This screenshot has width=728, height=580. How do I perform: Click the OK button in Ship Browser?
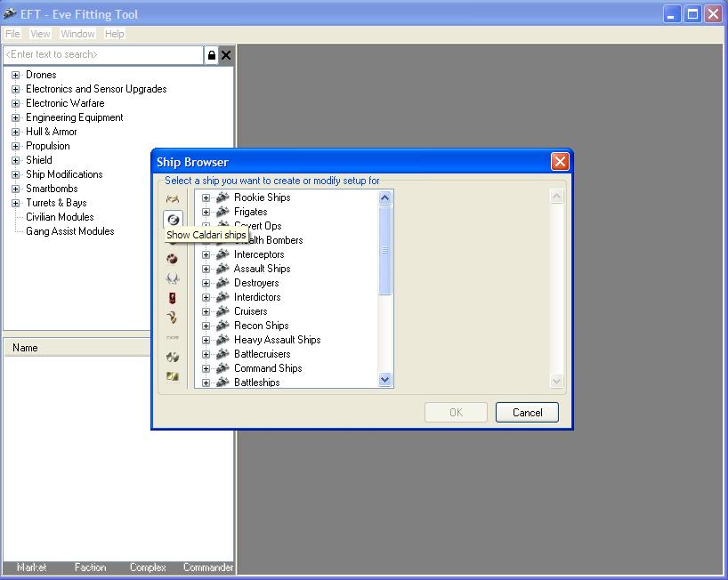[456, 413]
